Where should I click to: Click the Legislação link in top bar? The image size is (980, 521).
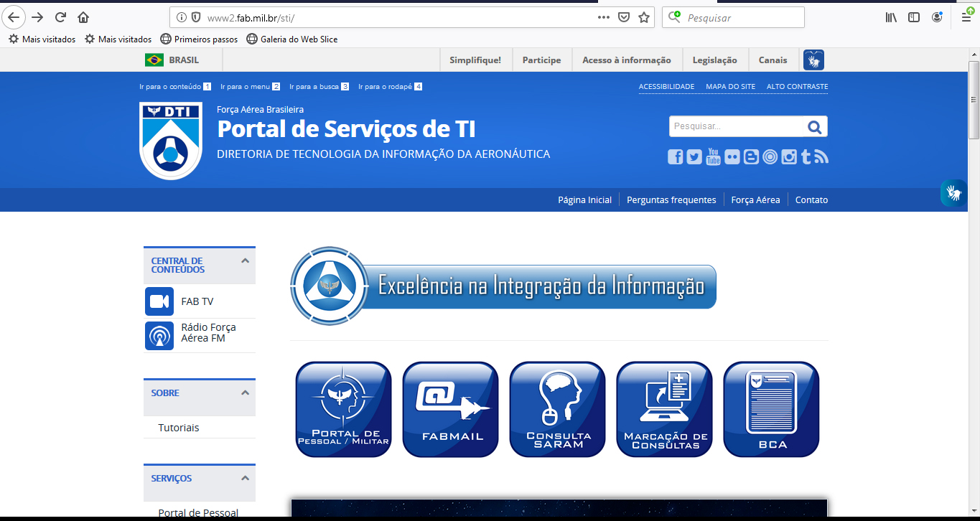tap(714, 60)
